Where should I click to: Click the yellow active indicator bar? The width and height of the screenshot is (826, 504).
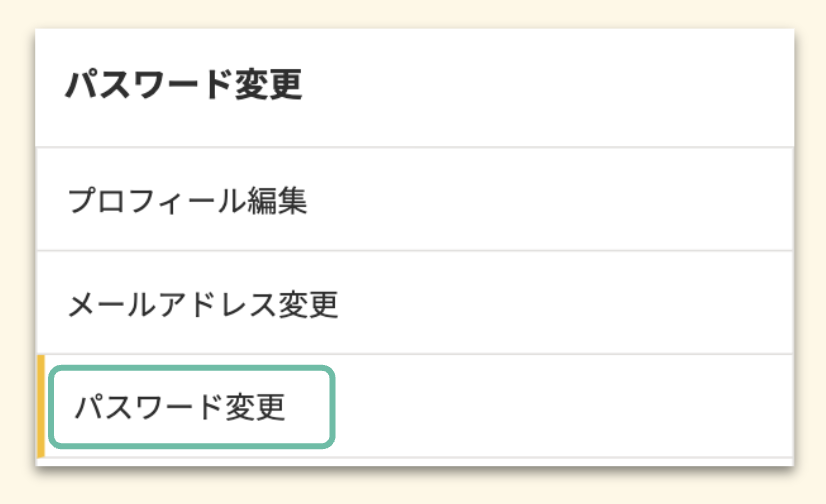pyautogui.click(x=40, y=405)
